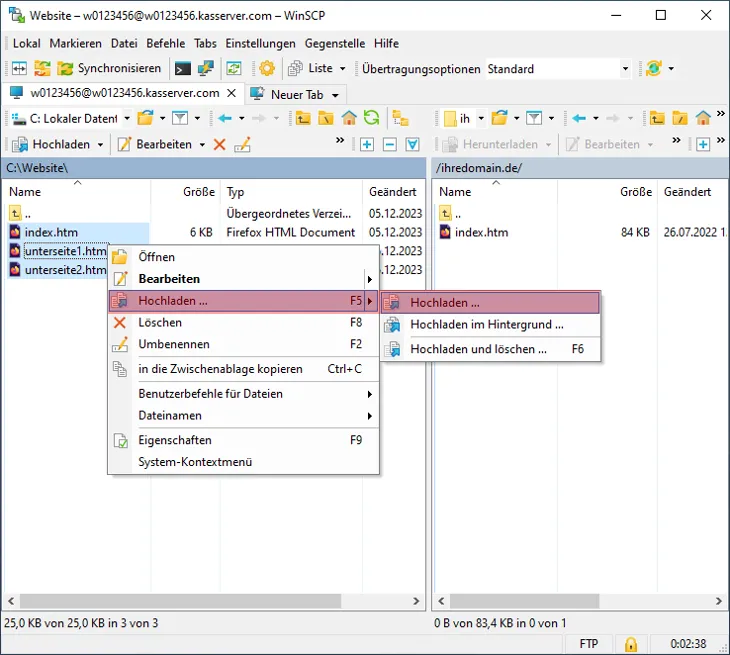Image resolution: width=730 pixels, height=655 pixels.
Task: Open the Einstellungen menu
Action: 260,43
